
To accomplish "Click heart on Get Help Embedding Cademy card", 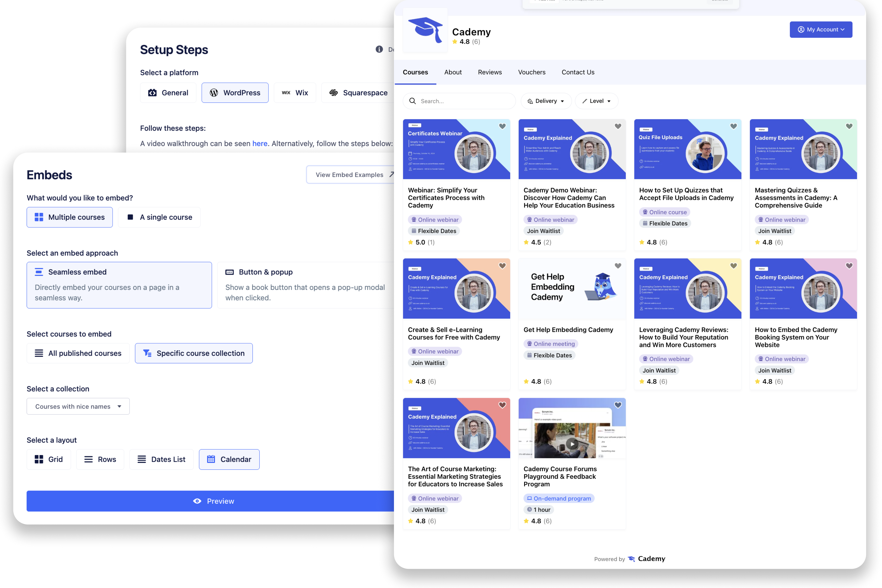I will tap(618, 266).
